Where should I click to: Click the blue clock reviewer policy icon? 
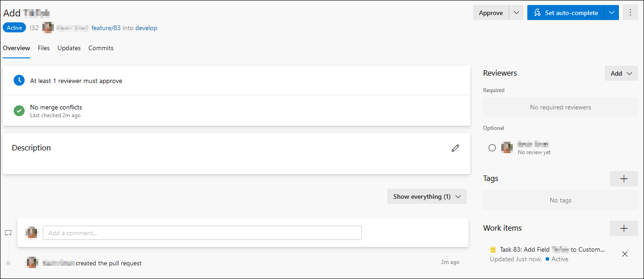pyautogui.click(x=19, y=81)
